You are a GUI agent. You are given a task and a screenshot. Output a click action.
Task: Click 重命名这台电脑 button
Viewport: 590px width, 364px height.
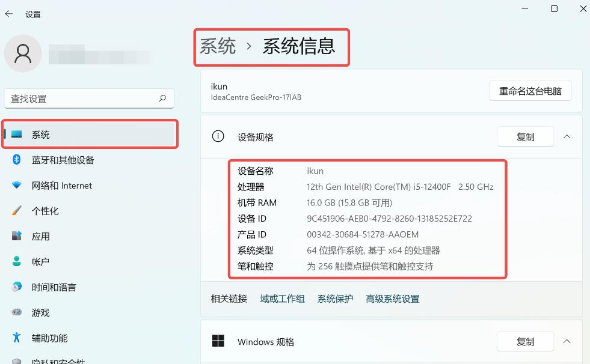point(530,91)
